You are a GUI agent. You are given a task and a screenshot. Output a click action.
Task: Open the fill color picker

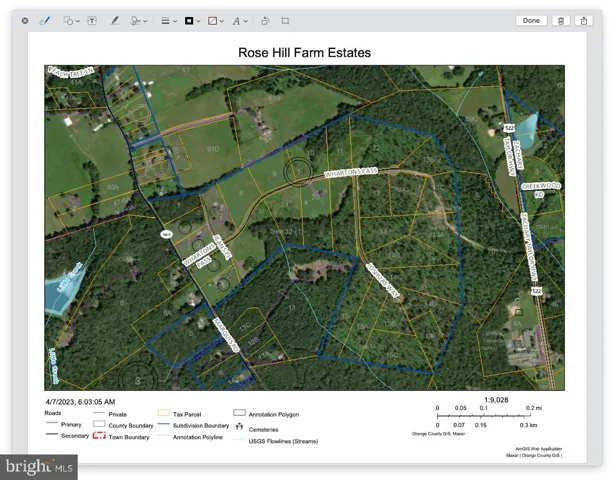point(215,20)
